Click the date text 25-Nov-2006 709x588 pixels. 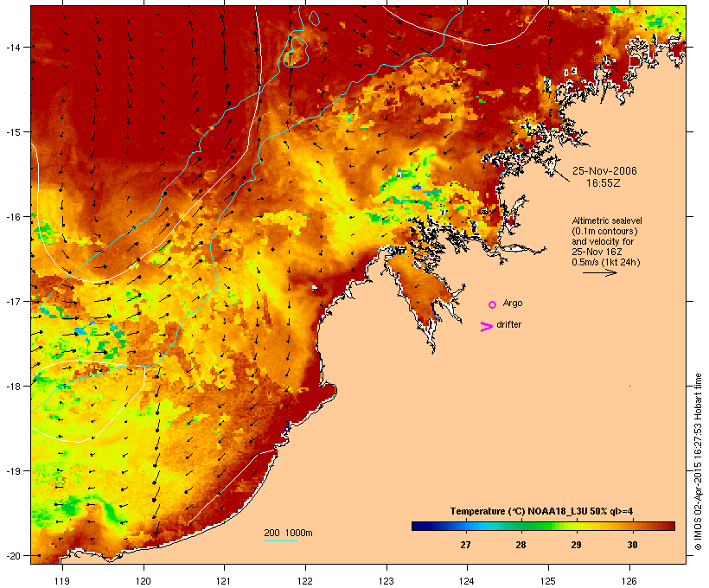click(604, 171)
